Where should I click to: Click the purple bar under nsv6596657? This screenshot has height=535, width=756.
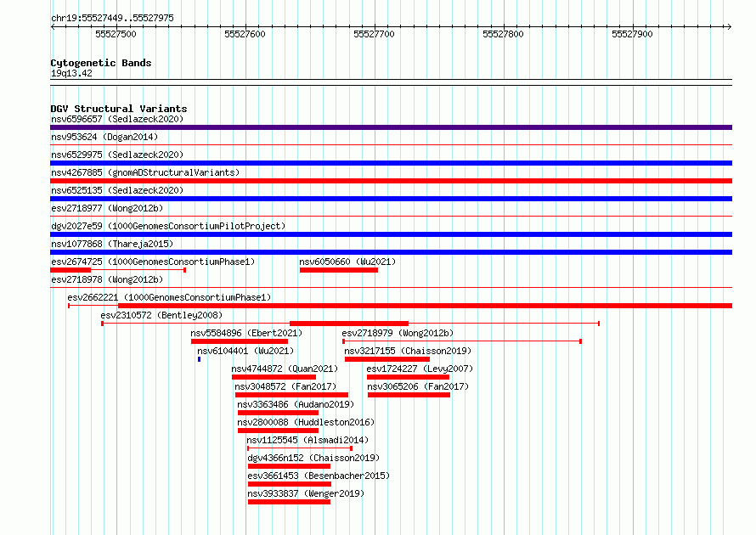pyautogui.click(x=391, y=127)
